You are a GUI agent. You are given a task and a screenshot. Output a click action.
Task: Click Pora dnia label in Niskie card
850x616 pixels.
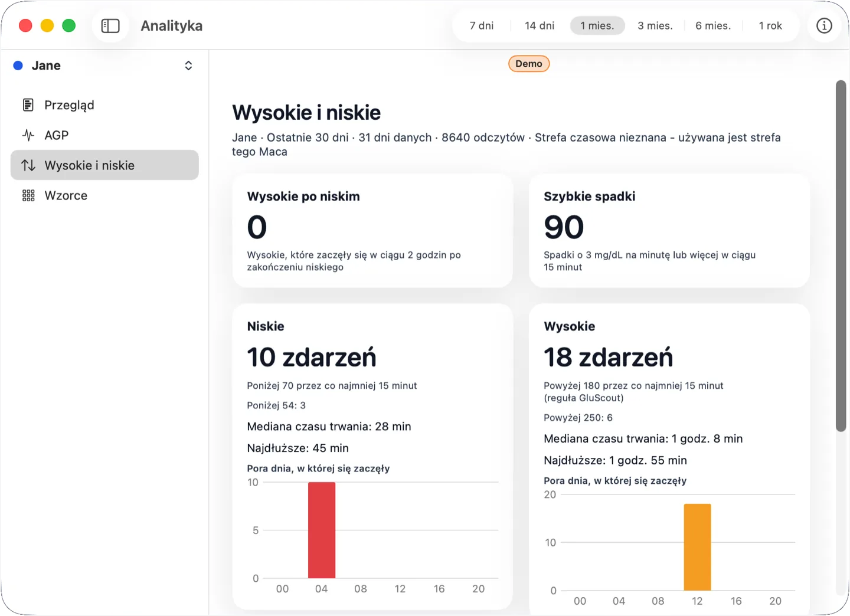point(318,468)
